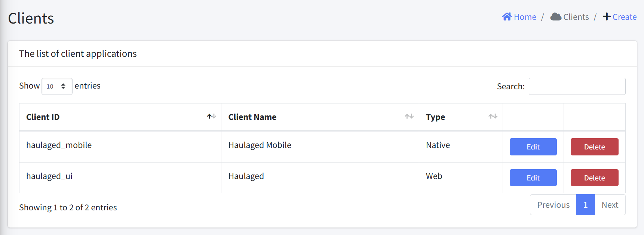The image size is (644, 235).
Task: Edit the haulaged_mobile client
Action: [533, 147]
